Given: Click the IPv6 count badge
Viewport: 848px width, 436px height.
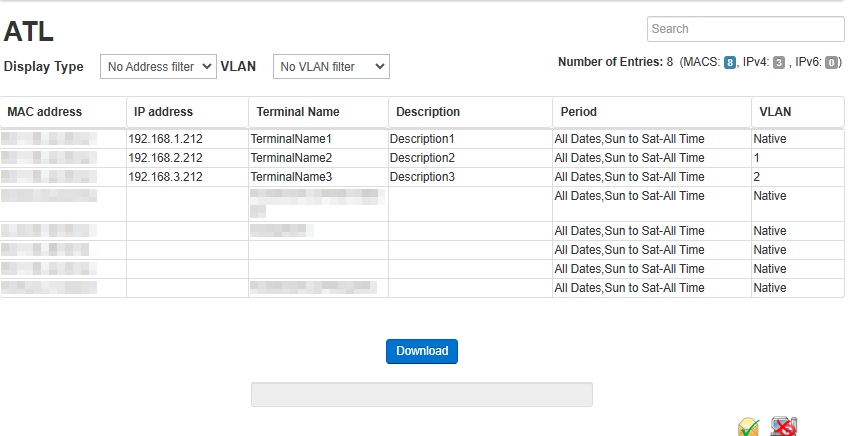Looking at the screenshot, I should (x=831, y=63).
